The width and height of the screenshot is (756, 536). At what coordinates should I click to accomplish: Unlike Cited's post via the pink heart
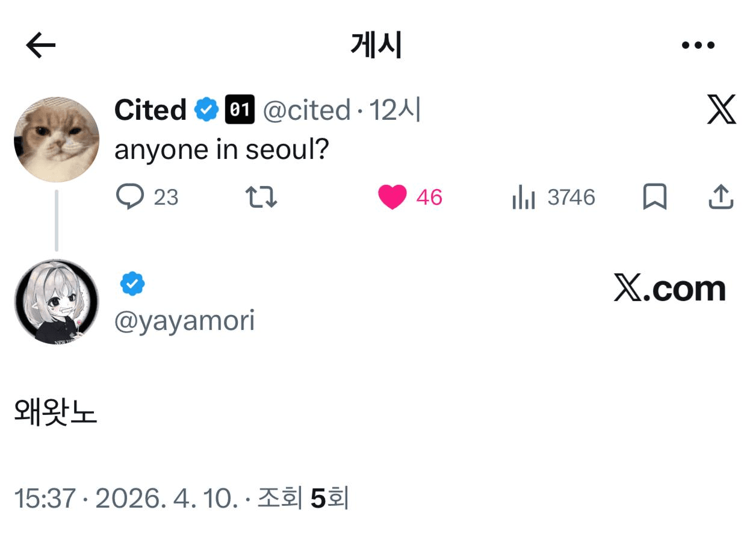click(392, 197)
